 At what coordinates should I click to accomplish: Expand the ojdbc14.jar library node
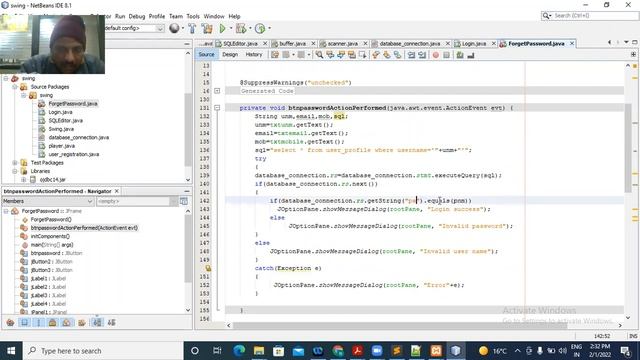(23, 179)
